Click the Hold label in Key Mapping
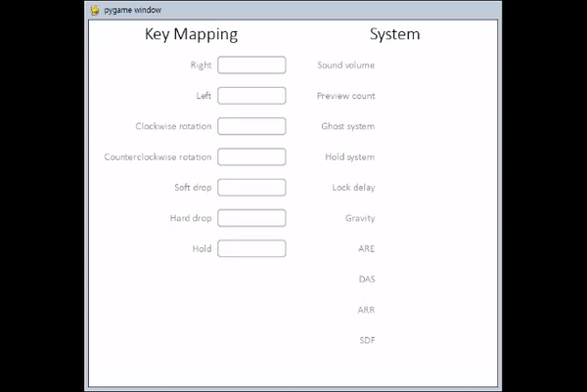The width and height of the screenshot is (587, 392). point(202,248)
